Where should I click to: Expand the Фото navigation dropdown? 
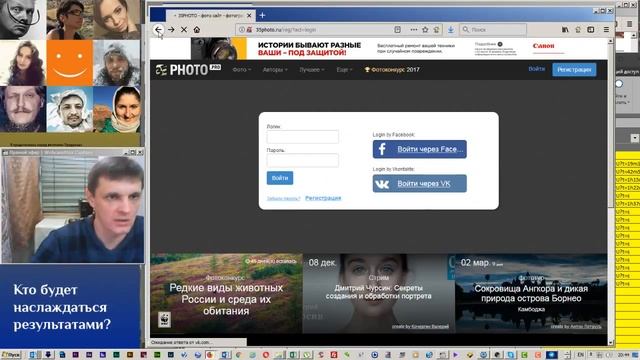tap(242, 70)
